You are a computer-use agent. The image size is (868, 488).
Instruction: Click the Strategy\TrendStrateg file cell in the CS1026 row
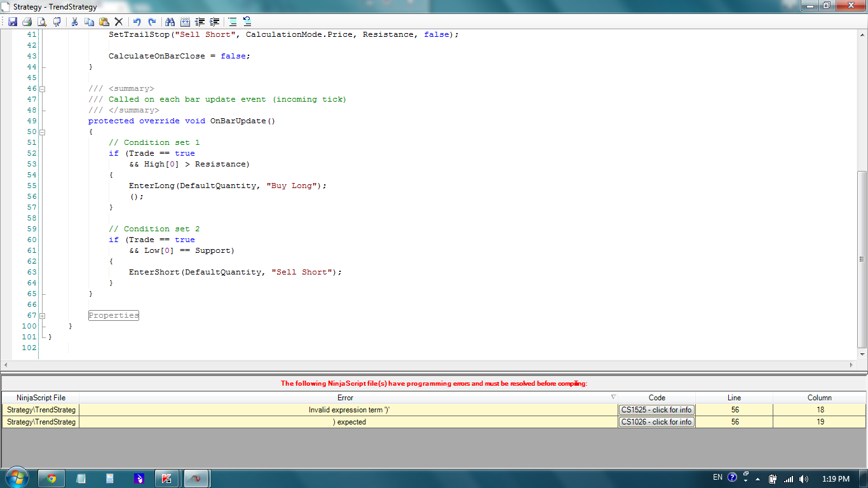pyautogui.click(x=41, y=422)
